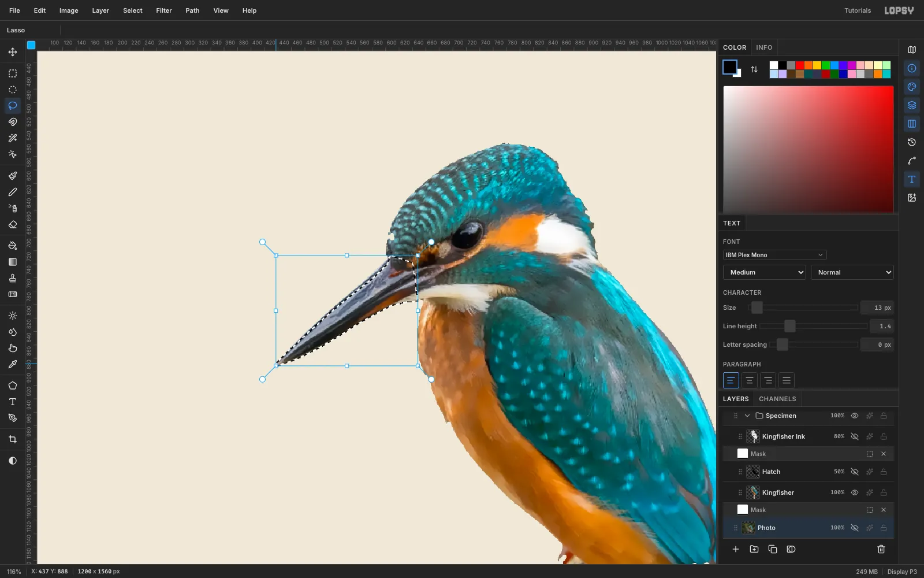
Task: Hide the Specimen group
Action: pos(855,416)
